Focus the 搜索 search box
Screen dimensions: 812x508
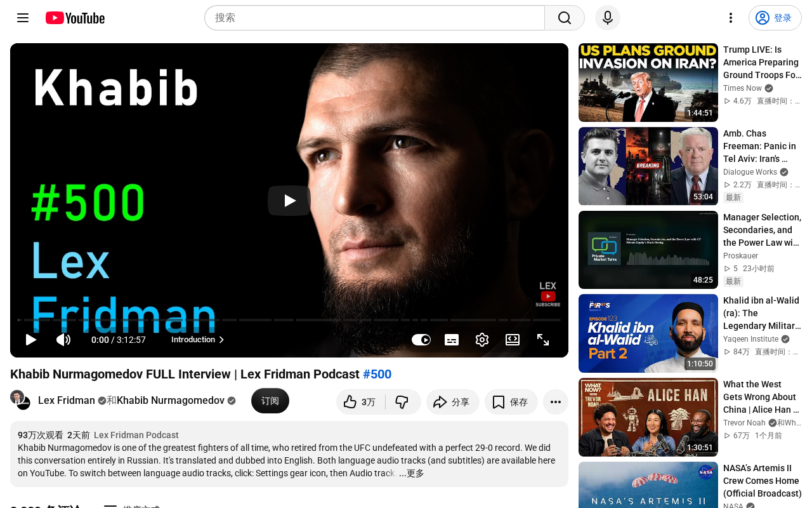[x=374, y=18]
